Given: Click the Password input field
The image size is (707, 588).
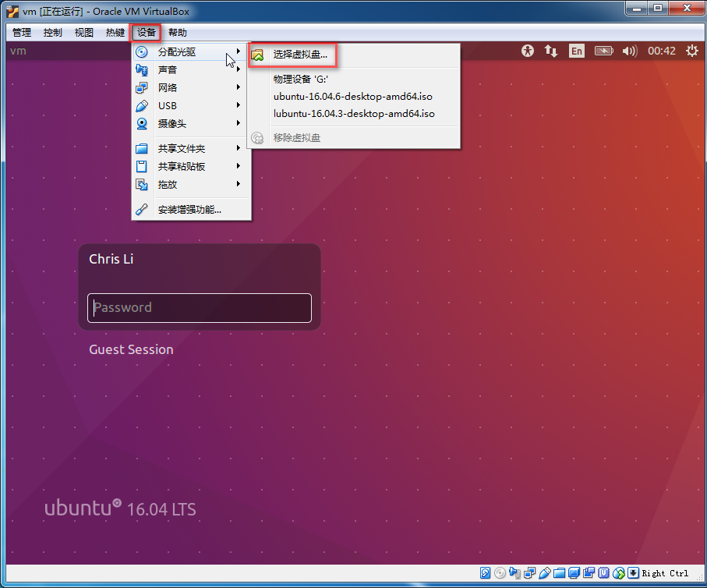Looking at the screenshot, I should 200,308.
